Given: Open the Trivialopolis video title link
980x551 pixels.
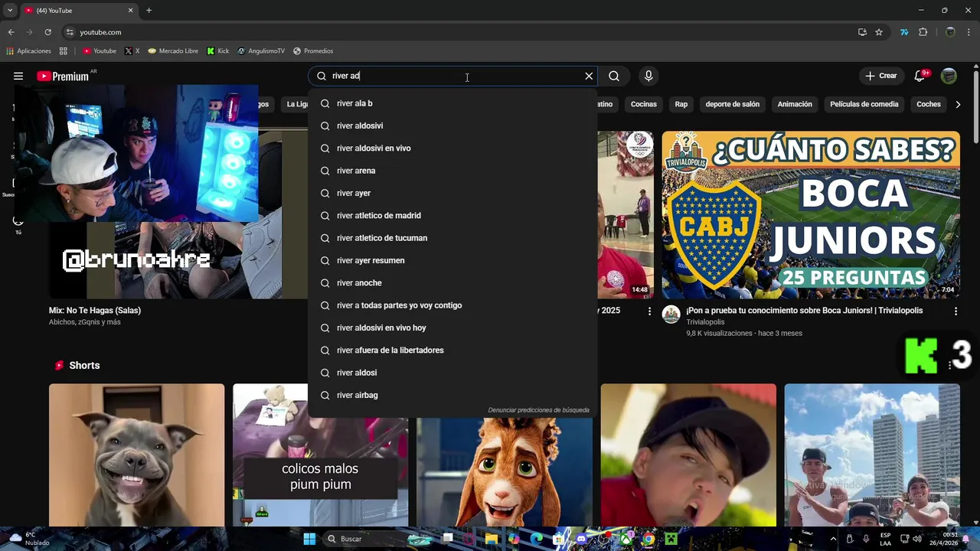Looking at the screenshot, I should point(805,311).
